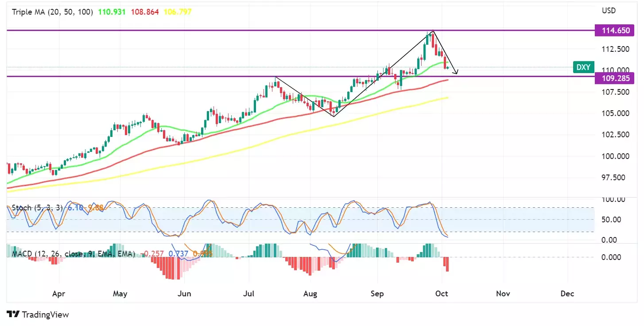Click the green MA value 110.931
The image size is (644, 326).
112,12
